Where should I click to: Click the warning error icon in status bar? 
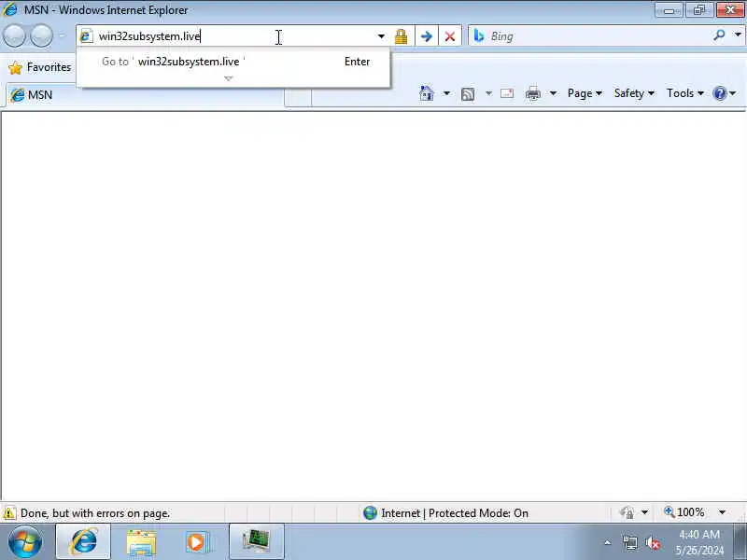click(8, 513)
